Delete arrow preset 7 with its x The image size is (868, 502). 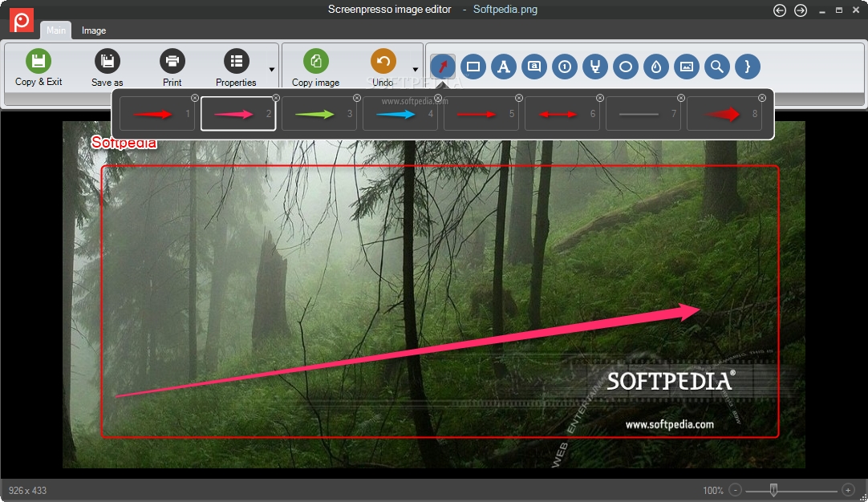pyautogui.click(x=681, y=98)
